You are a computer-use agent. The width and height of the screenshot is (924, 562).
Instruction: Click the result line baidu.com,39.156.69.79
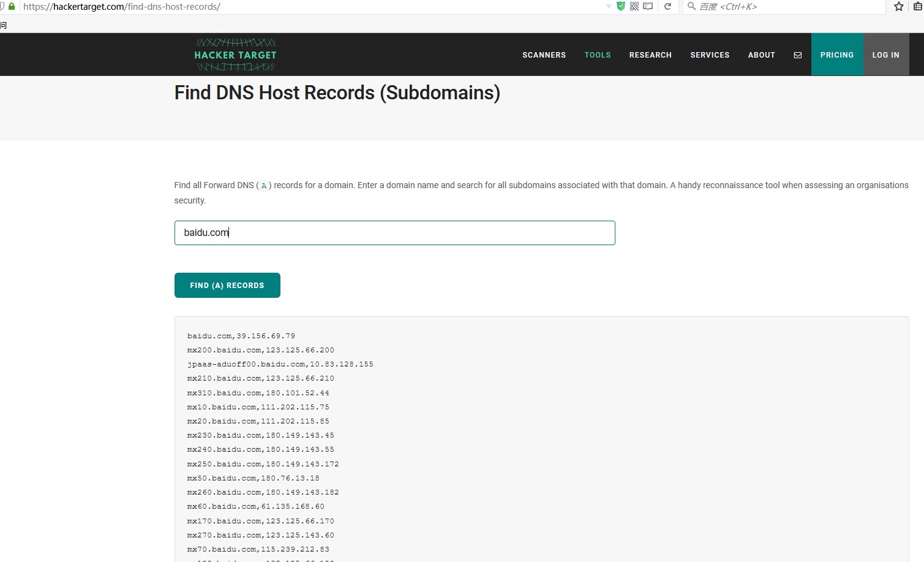point(241,336)
